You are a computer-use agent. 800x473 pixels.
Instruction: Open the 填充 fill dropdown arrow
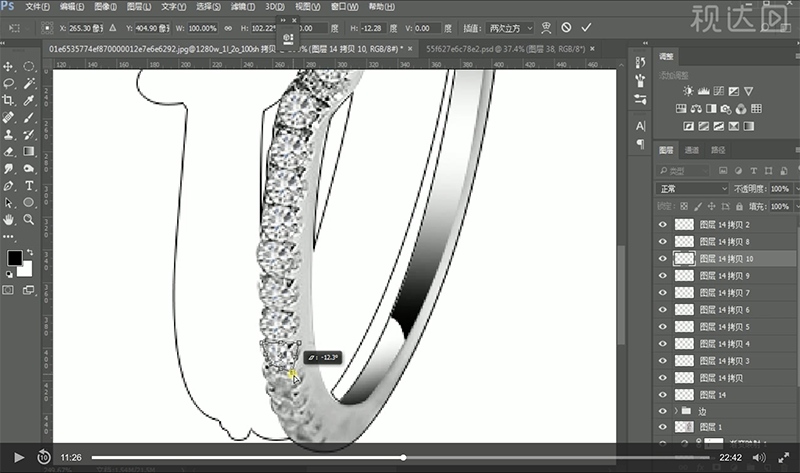(x=797, y=207)
